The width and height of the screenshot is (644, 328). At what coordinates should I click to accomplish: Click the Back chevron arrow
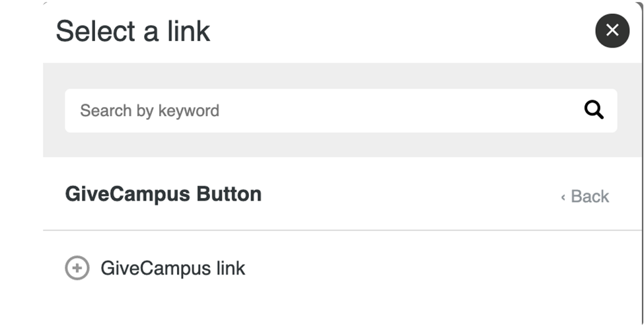coord(563,197)
